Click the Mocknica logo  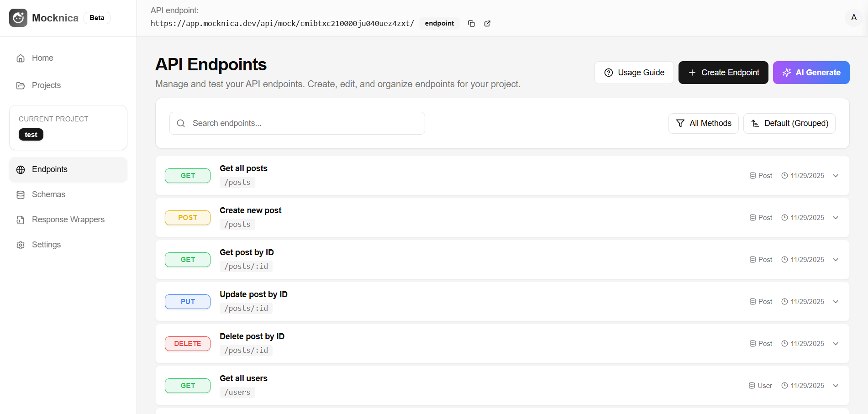[18, 17]
